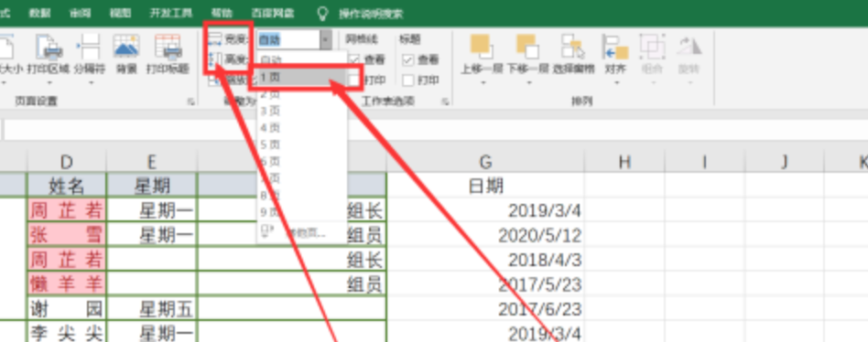Click the 背景 (Background) picture icon
The image size is (868, 342).
126,47
